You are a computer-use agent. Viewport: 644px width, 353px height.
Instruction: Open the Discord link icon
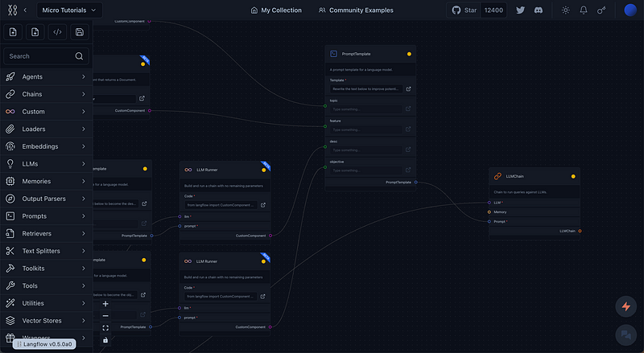540,10
